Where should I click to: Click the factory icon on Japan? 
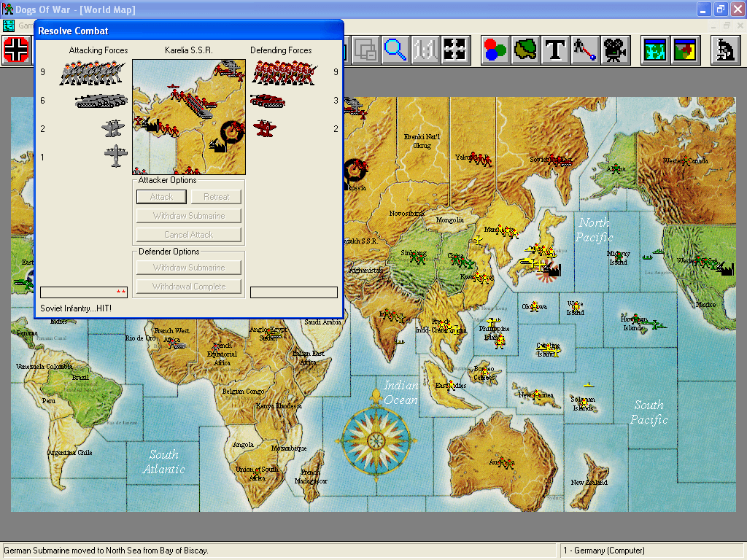553,270
